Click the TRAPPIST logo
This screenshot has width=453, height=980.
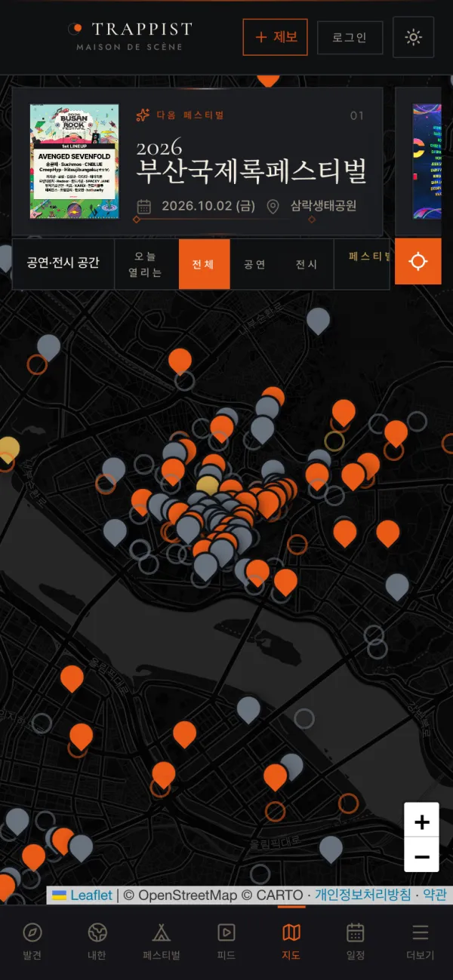pos(130,36)
